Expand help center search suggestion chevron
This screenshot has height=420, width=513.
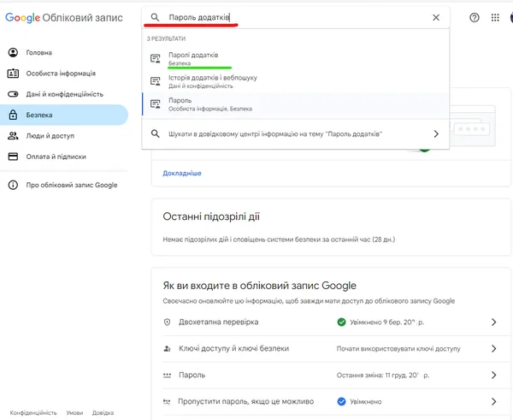point(436,134)
